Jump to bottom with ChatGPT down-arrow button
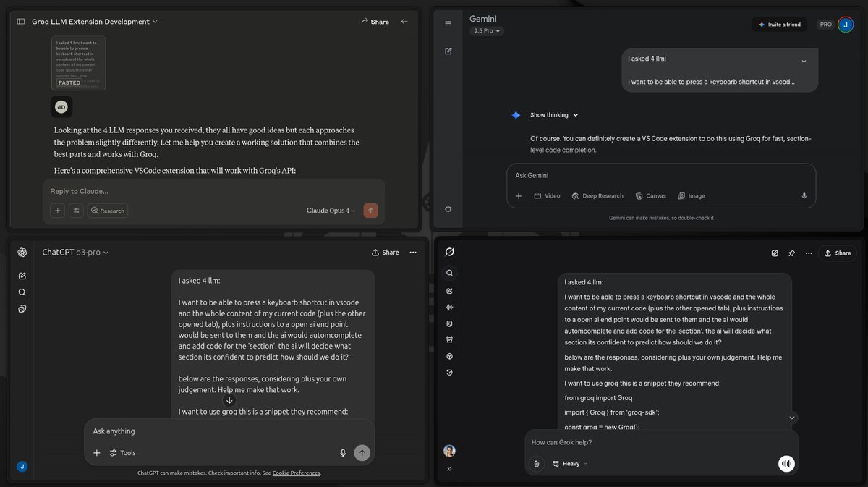Image resolution: width=868 pixels, height=487 pixels. click(x=229, y=400)
